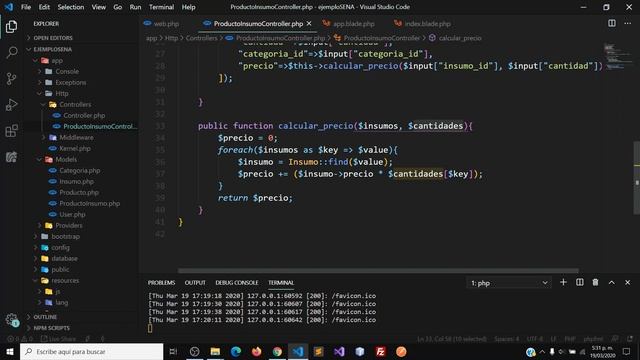Expand the Exceptions folder
Screen dimensions: 640x360
(x=81, y=82)
